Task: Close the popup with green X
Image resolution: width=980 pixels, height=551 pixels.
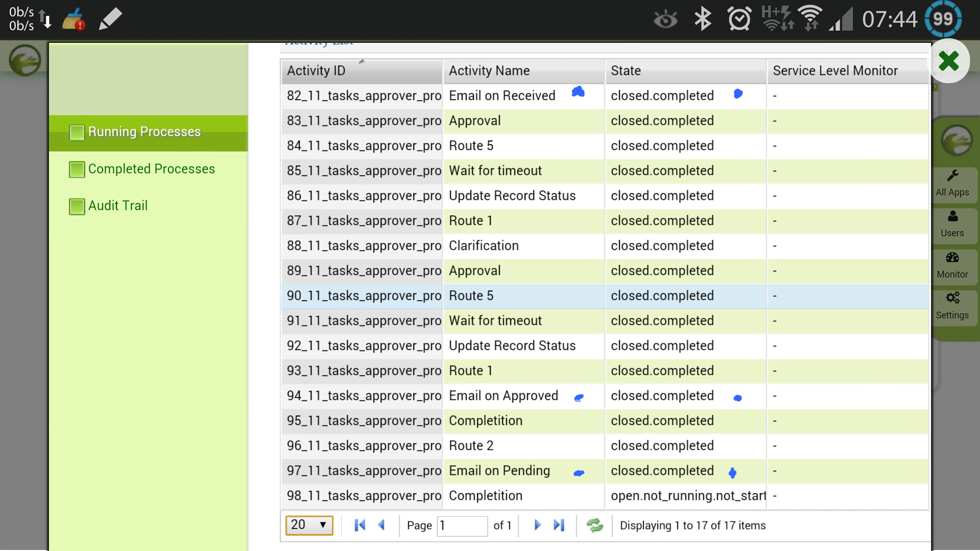Action: [949, 61]
